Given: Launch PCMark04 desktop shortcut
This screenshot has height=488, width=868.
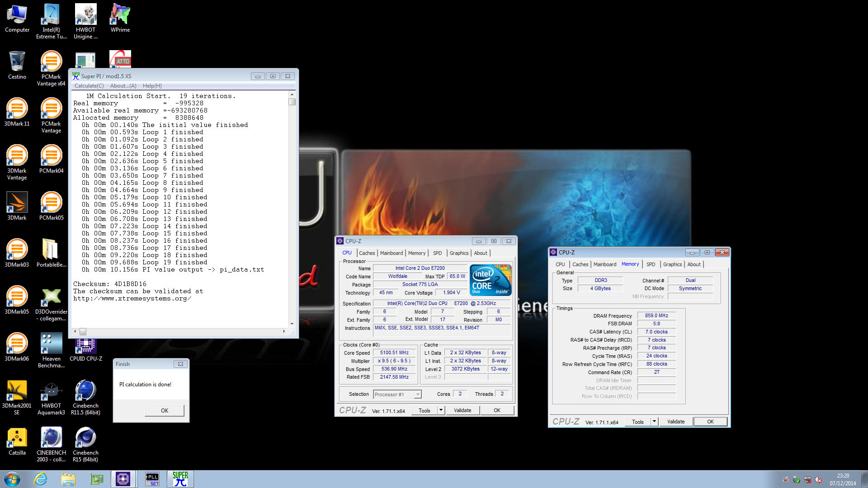Looking at the screenshot, I should (51, 160).
